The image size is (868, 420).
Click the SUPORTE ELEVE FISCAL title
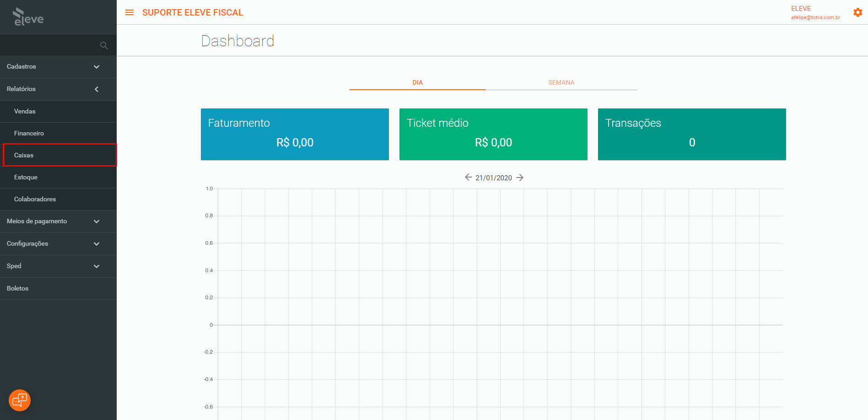(x=193, y=12)
